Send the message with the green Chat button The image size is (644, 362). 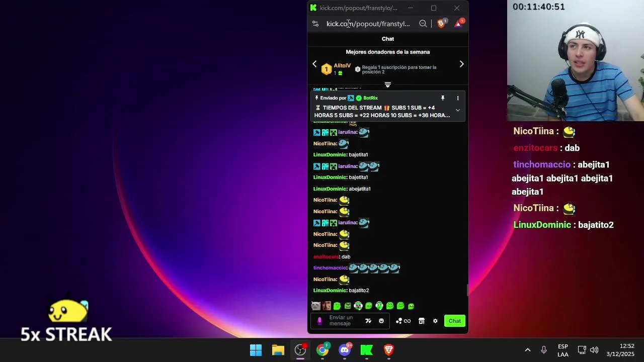pos(455,321)
